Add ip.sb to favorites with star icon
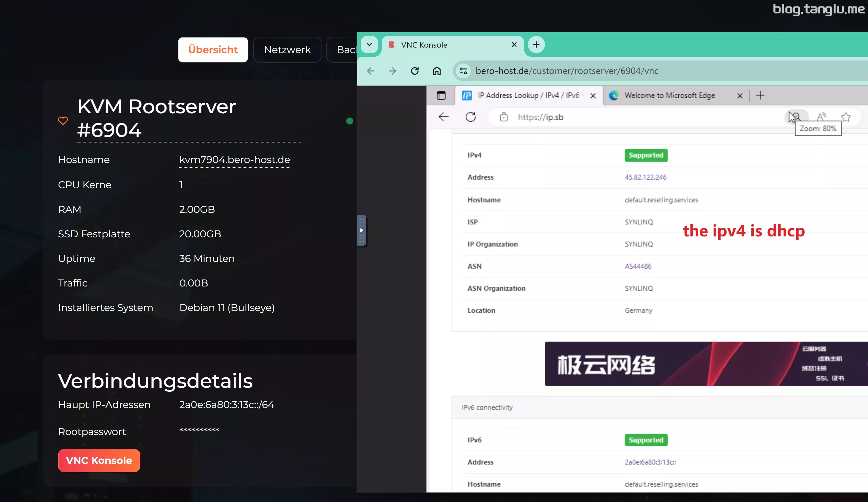This screenshot has height=502, width=868. click(846, 117)
